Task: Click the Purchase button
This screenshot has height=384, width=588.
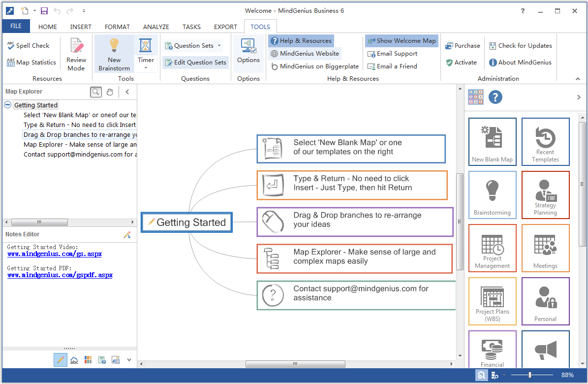Action: click(x=463, y=45)
